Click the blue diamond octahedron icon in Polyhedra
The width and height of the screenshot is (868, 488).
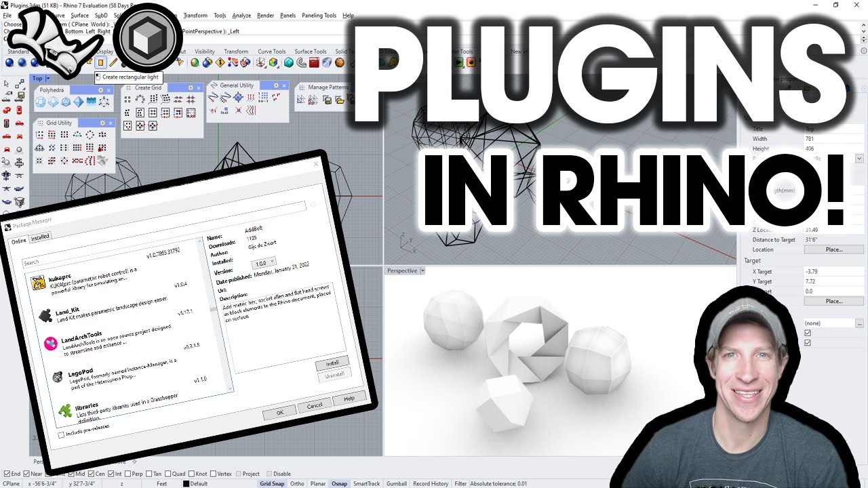pos(78,102)
